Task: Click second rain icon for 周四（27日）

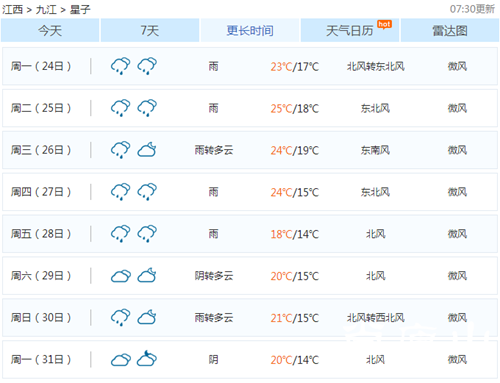Action: (147, 192)
